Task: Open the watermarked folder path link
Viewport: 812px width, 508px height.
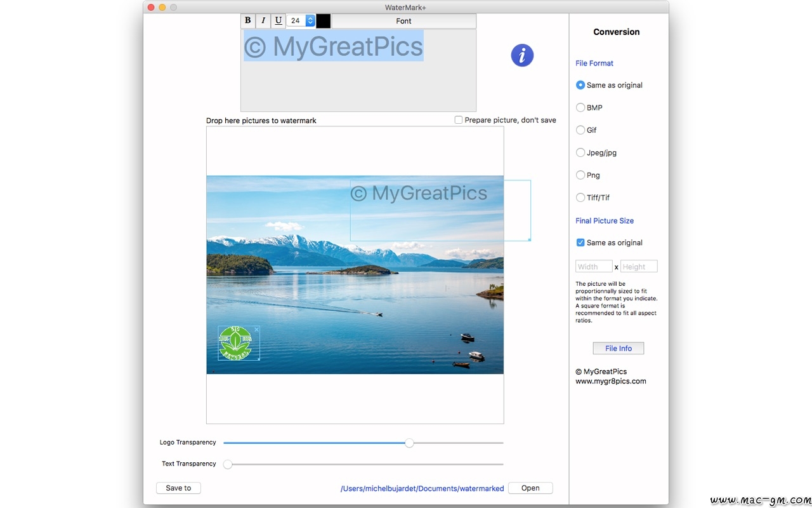Action: tap(422, 488)
